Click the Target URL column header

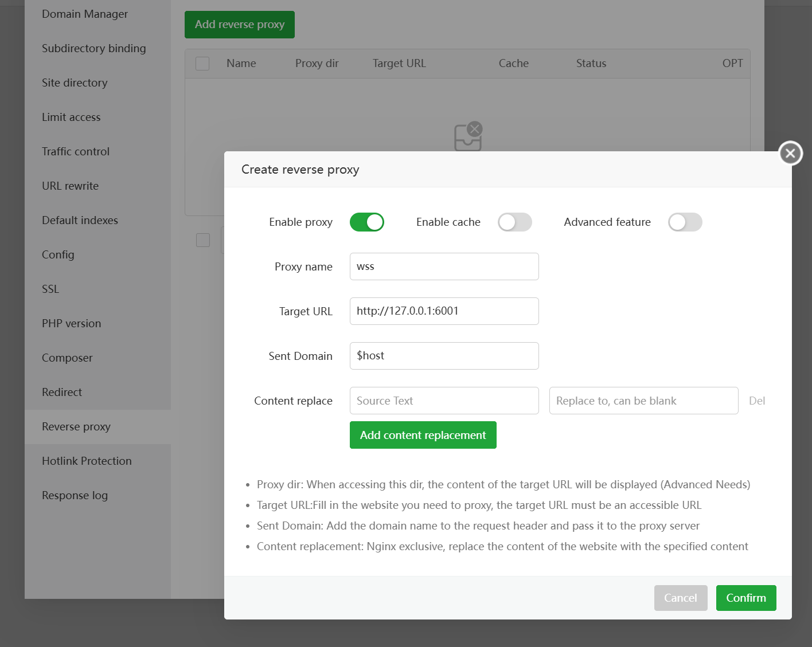pyautogui.click(x=399, y=64)
